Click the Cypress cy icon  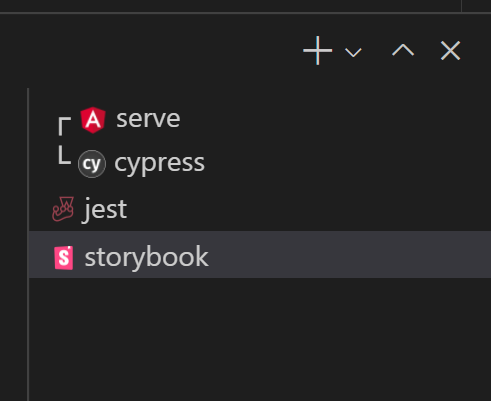coord(92,164)
